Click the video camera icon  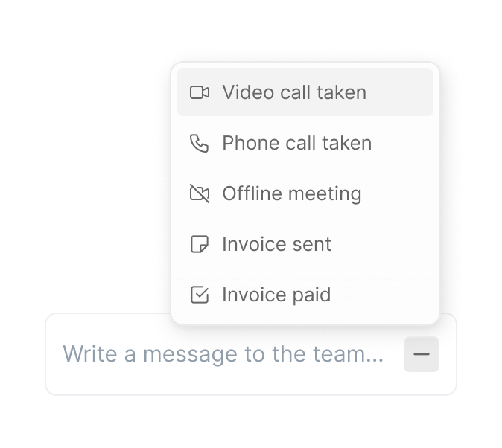[x=200, y=92]
